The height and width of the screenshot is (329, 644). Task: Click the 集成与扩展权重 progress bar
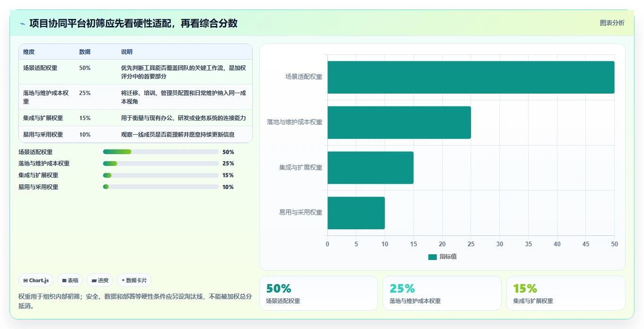[x=161, y=175]
